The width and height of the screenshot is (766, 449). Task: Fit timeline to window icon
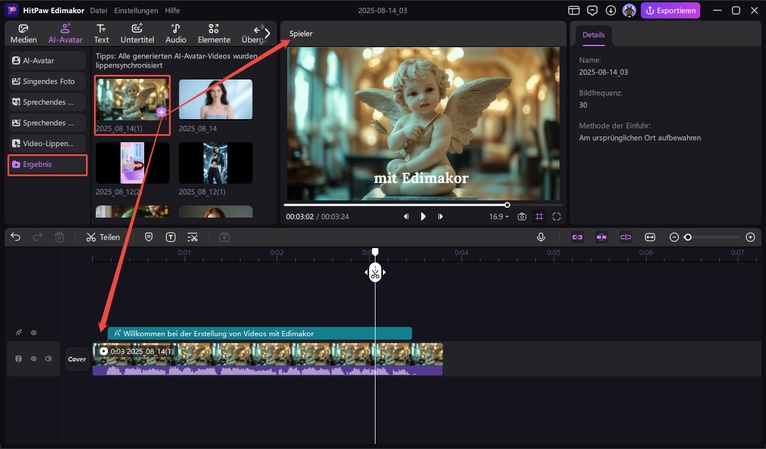pos(650,237)
